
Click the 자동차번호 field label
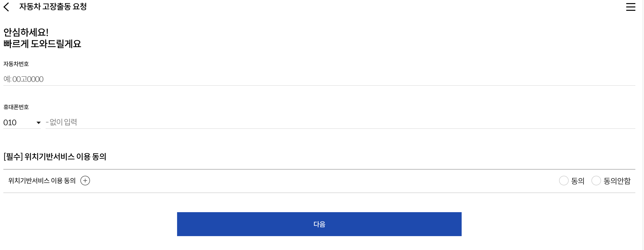pos(16,64)
